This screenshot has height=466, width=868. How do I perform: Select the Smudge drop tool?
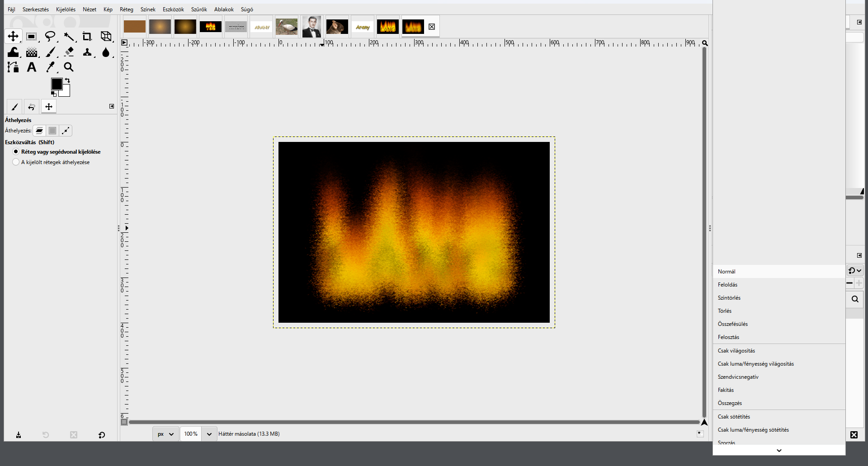tap(106, 52)
